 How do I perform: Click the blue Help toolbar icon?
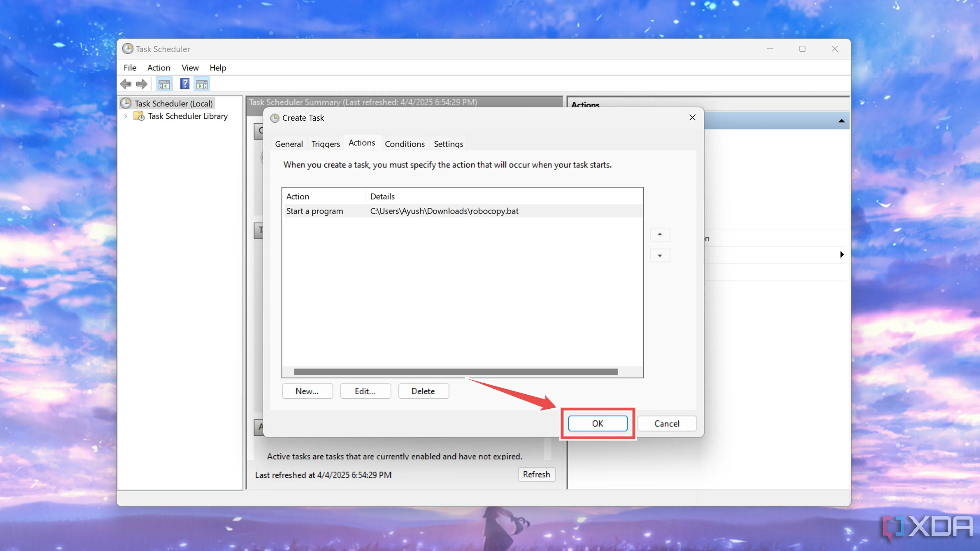[x=185, y=84]
